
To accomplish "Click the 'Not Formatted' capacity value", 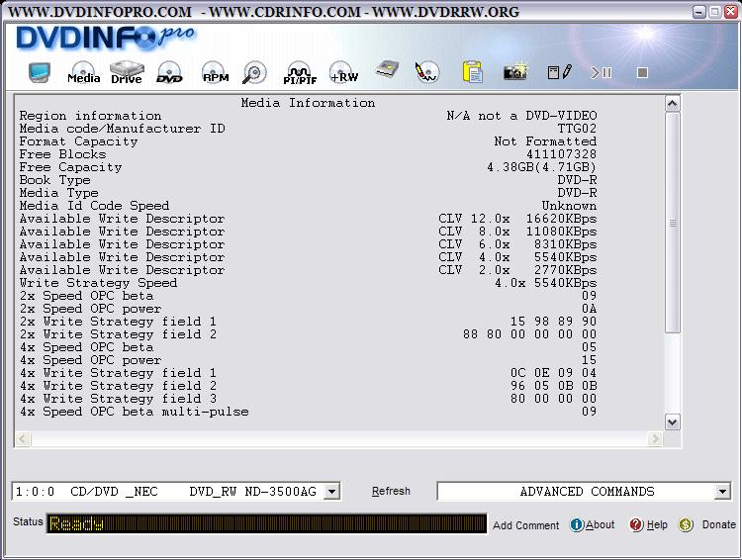I will (545, 141).
